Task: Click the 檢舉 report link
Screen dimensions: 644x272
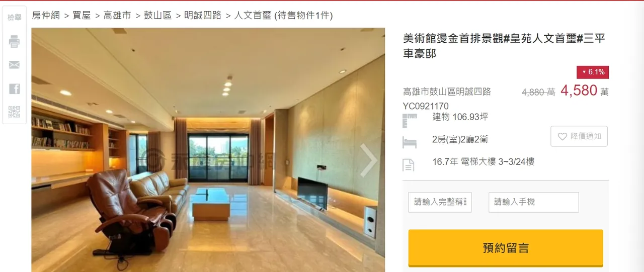Action: pyautogui.click(x=14, y=18)
